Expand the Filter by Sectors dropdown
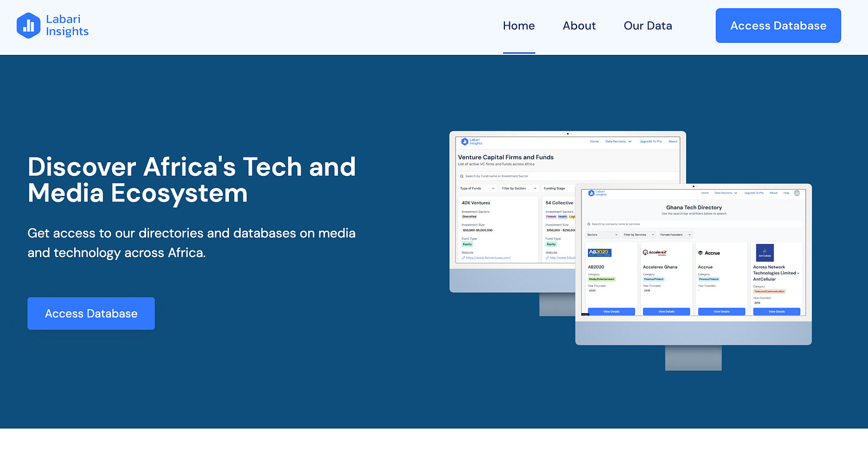This screenshot has width=868, height=449. [519, 188]
